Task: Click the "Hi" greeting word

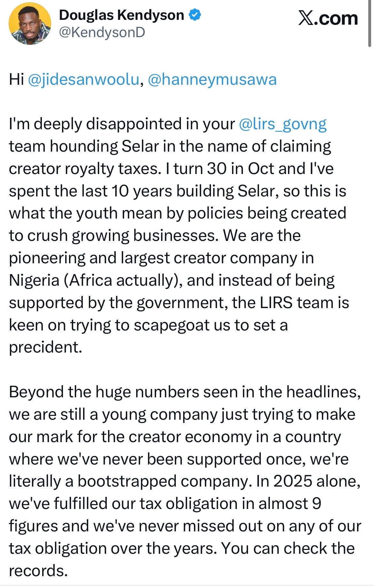Action: coord(16,79)
